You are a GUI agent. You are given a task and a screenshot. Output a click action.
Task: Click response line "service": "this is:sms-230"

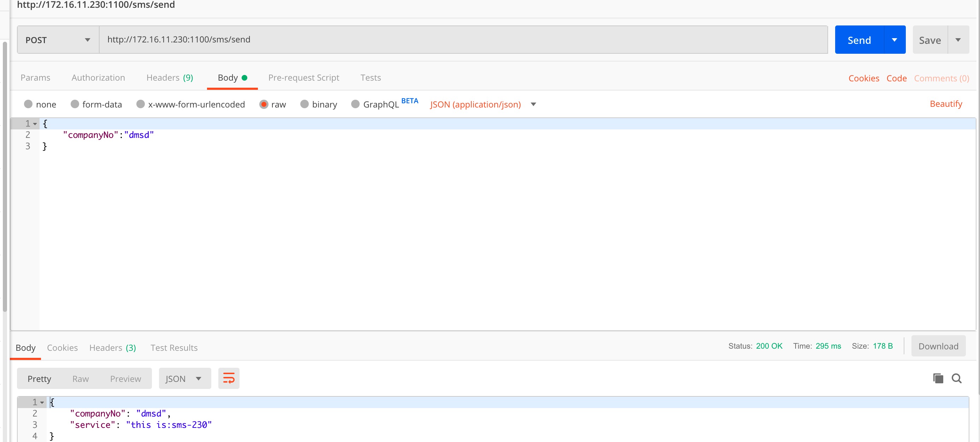141,425
